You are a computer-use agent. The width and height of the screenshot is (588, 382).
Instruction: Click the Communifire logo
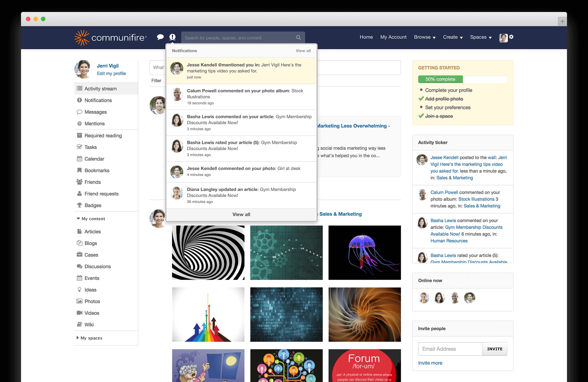(111, 38)
